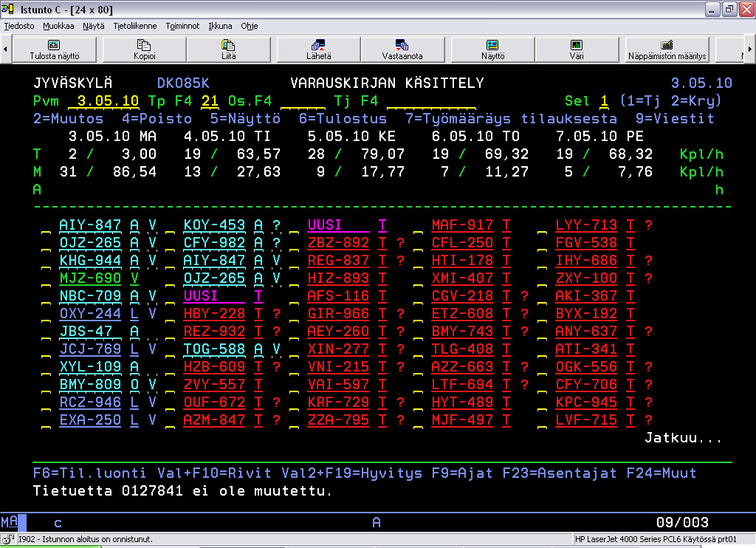Image resolution: width=756 pixels, height=548 pixels.
Task: Click the Väri color icon
Action: tap(577, 45)
